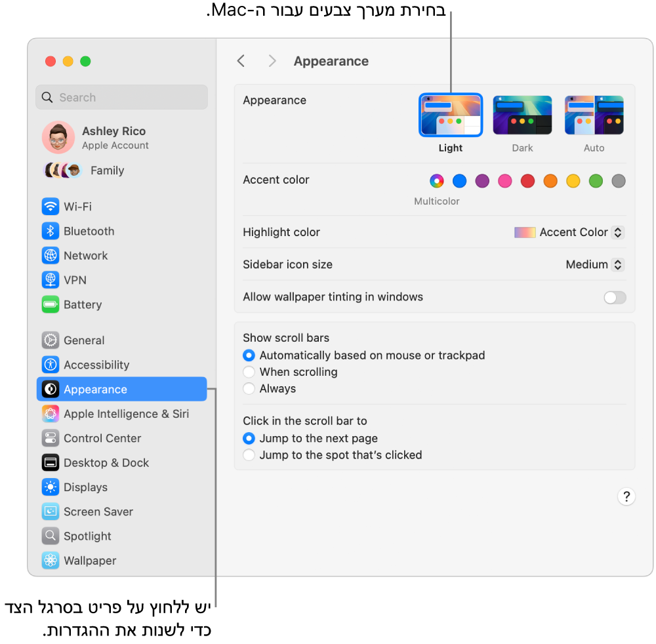Screen dimensions: 656x644
Task: Click the Network globe icon
Action: click(x=51, y=256)
